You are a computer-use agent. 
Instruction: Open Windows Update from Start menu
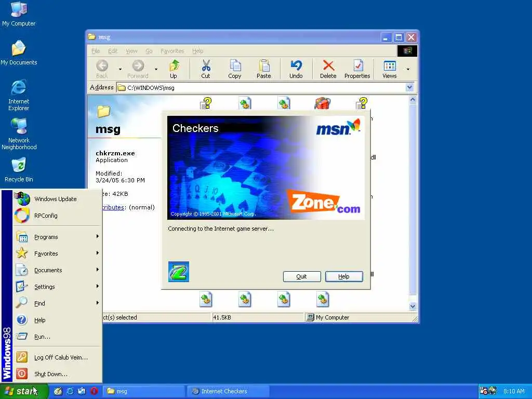(58, 199)
